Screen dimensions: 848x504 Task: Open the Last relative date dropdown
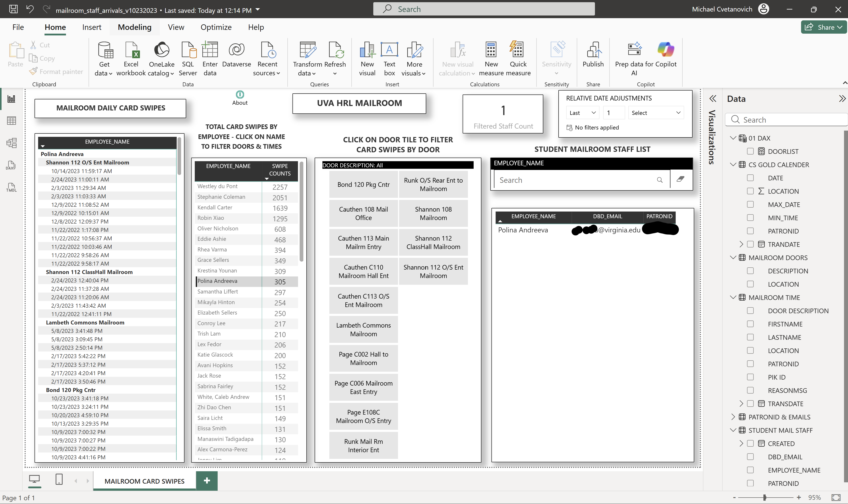(x=583, y=113)
